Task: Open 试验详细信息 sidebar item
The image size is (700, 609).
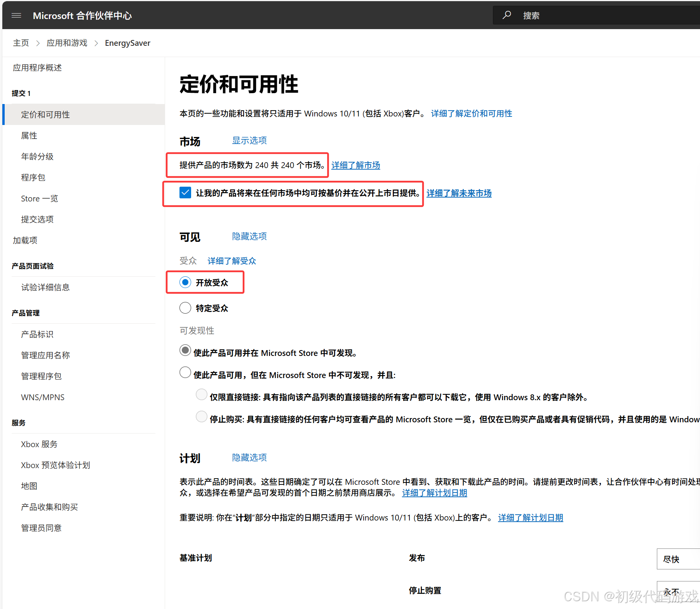Action: point(45,287)
